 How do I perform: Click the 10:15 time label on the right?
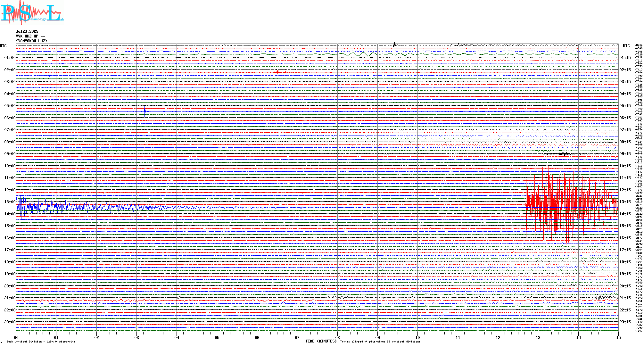pos(625,166)
